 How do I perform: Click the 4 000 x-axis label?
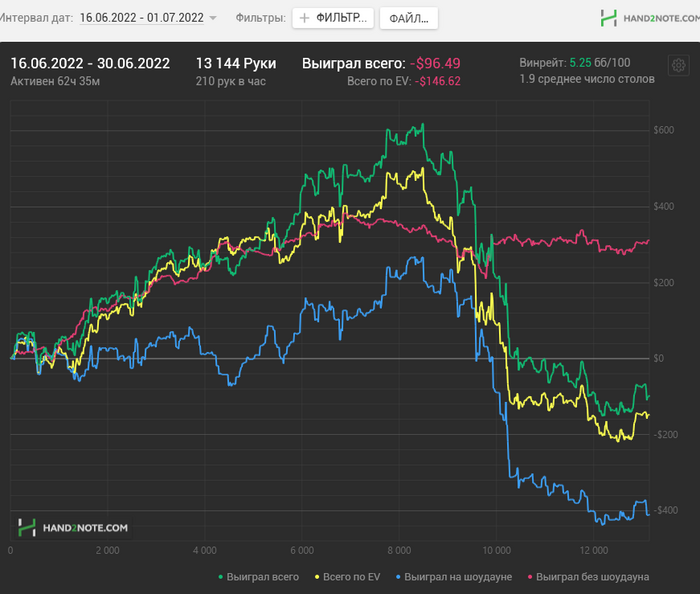pos(204,550)
